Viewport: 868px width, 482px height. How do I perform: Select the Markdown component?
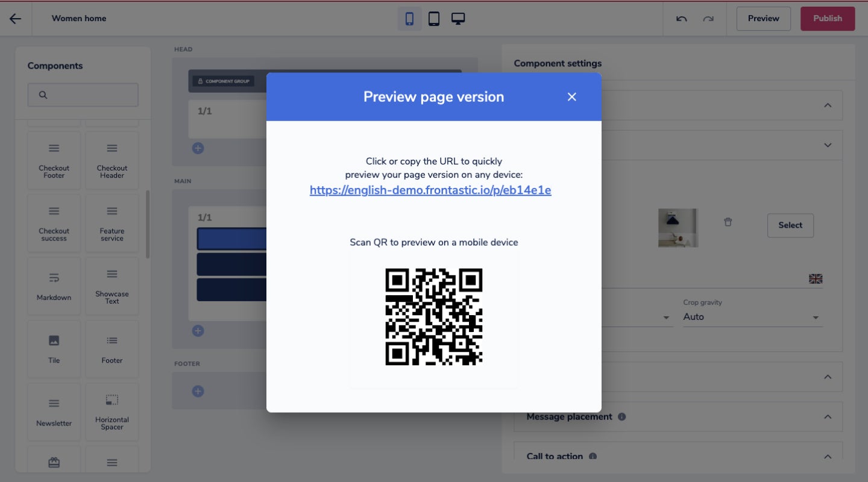click(x=54, y=286)
